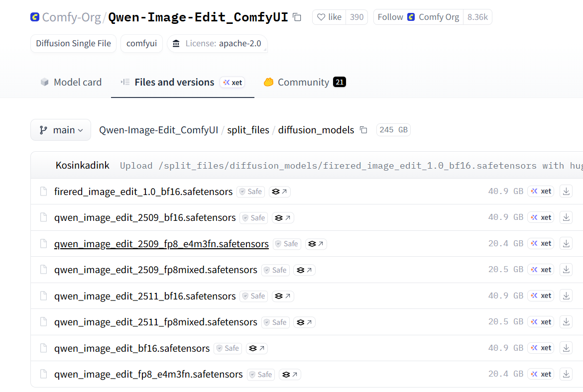Download qwen_image_edit_2509_fp8mixed.safetensors file
This screenshot has height=392, width=583.
point(566,270)
